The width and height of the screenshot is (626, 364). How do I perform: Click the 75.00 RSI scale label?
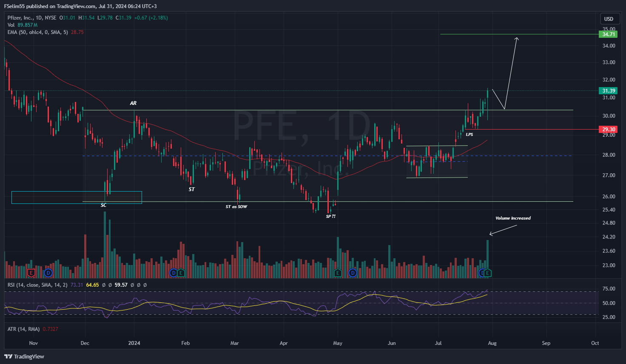(609, 289)
